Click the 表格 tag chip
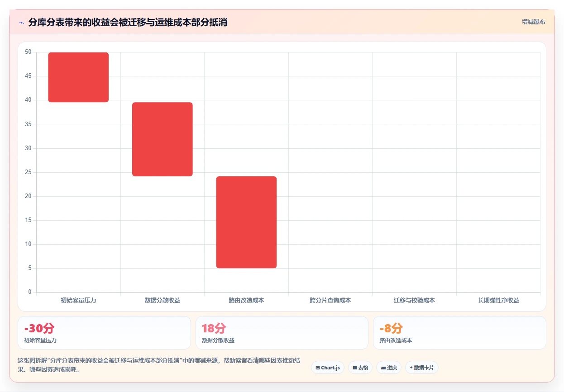 (360, 368)
